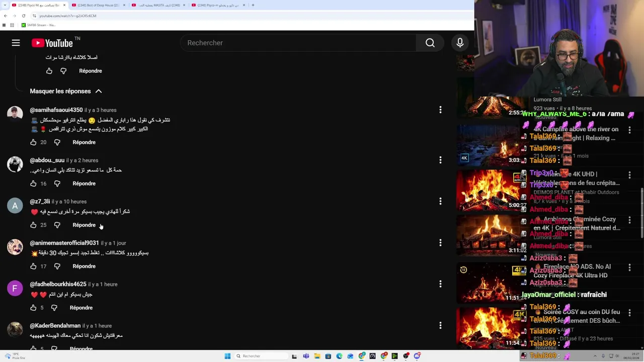The image size is (644, 362).
Task: Like the top parent comment above replies
Action: [x=49, y=71]
